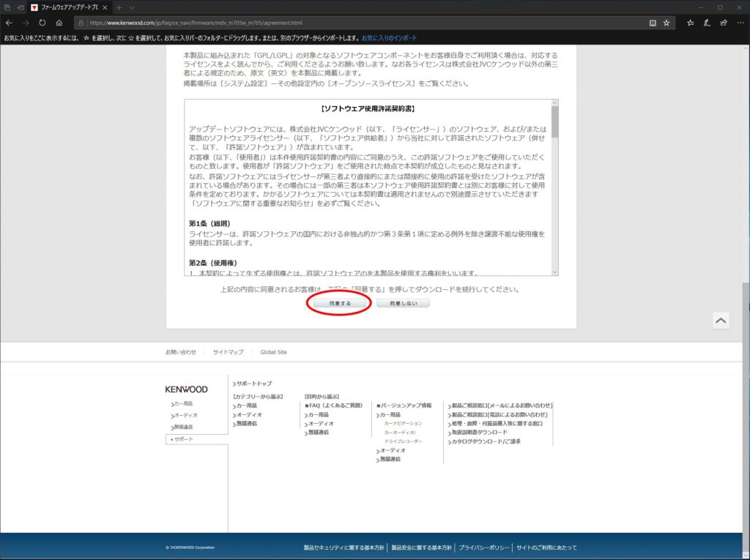Open カー用品 under KENWOOD logo
The width and height of the screenshot is (750, 560).
182,404
